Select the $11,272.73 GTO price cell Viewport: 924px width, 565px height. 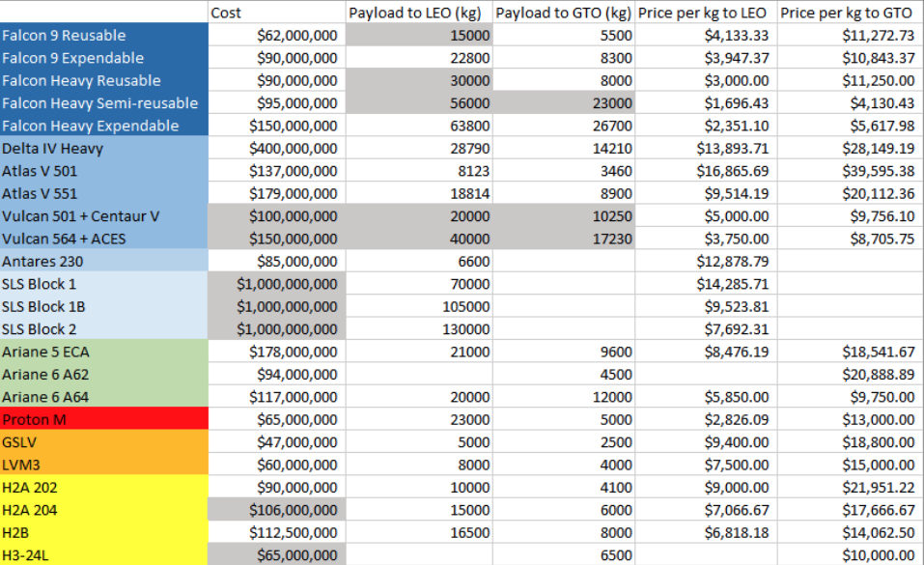coord(851,36)
